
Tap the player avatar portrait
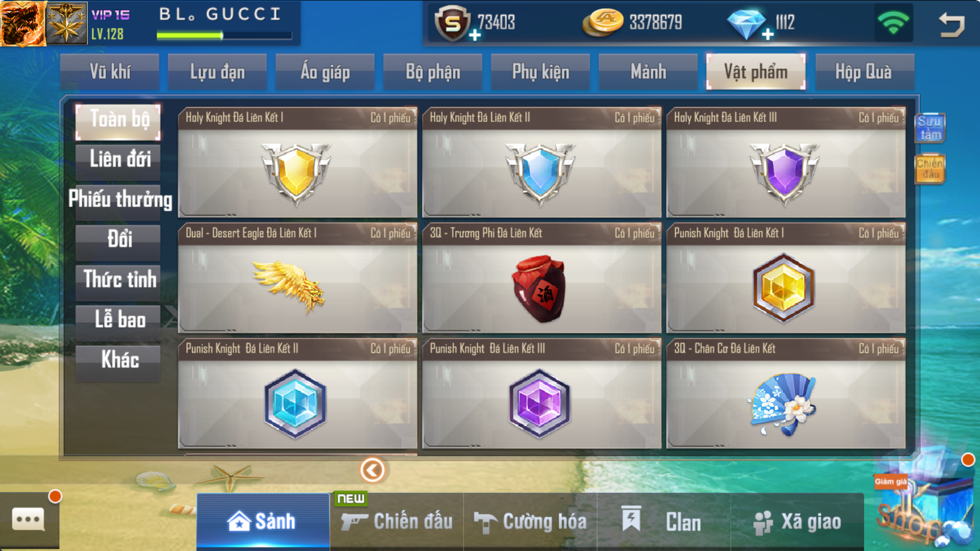pyautogui.click(x=23, y=23)
